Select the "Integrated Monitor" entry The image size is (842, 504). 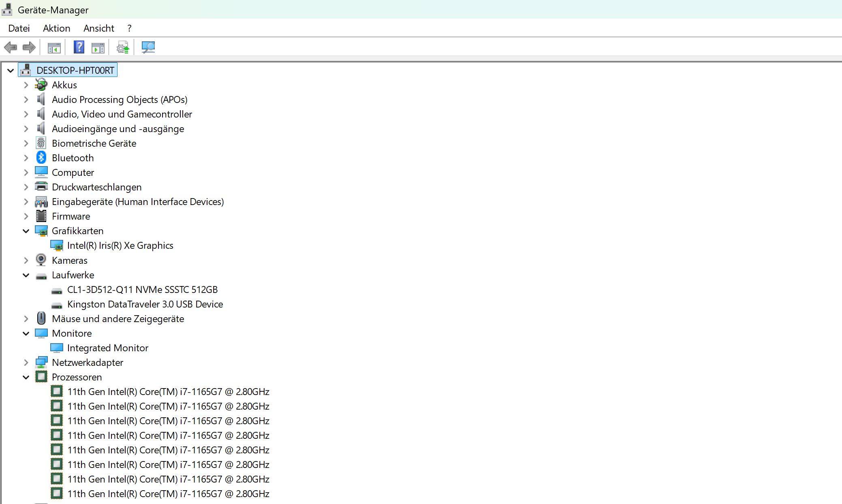(108, 348)
